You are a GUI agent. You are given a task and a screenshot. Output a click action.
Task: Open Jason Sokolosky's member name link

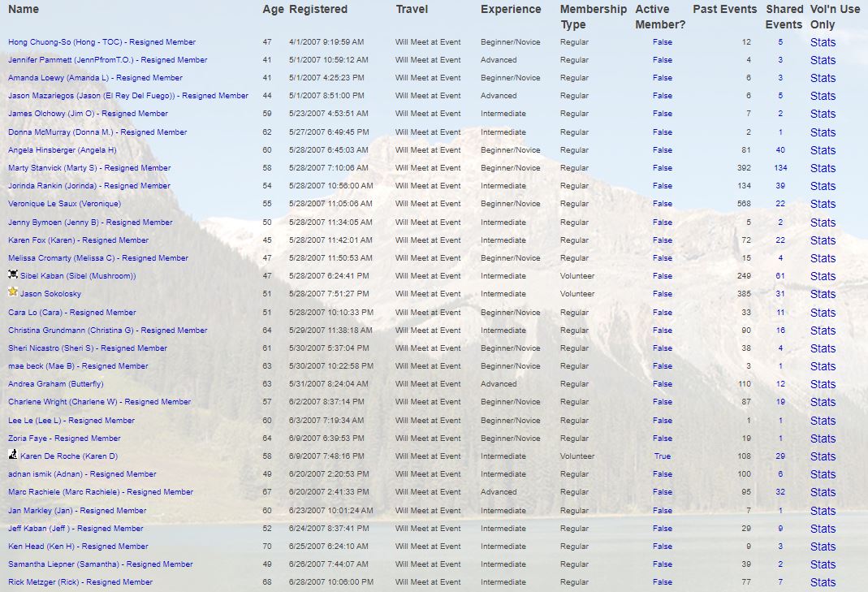[50, 294]
